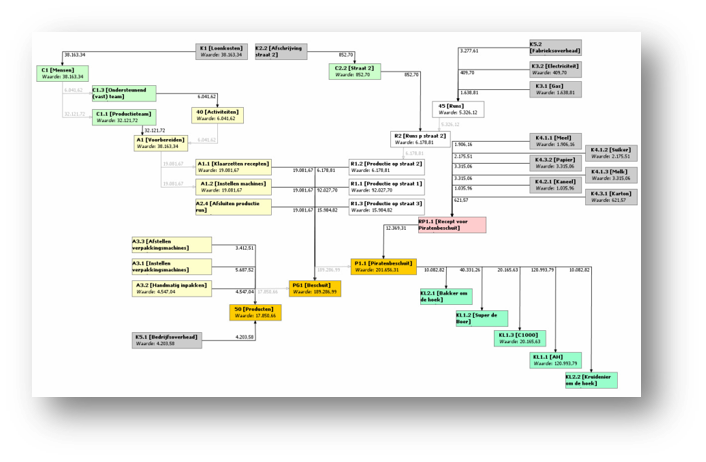Select the KL1.3 [C1000] node
Screen dimensions: 706x462
click(520, 339)
